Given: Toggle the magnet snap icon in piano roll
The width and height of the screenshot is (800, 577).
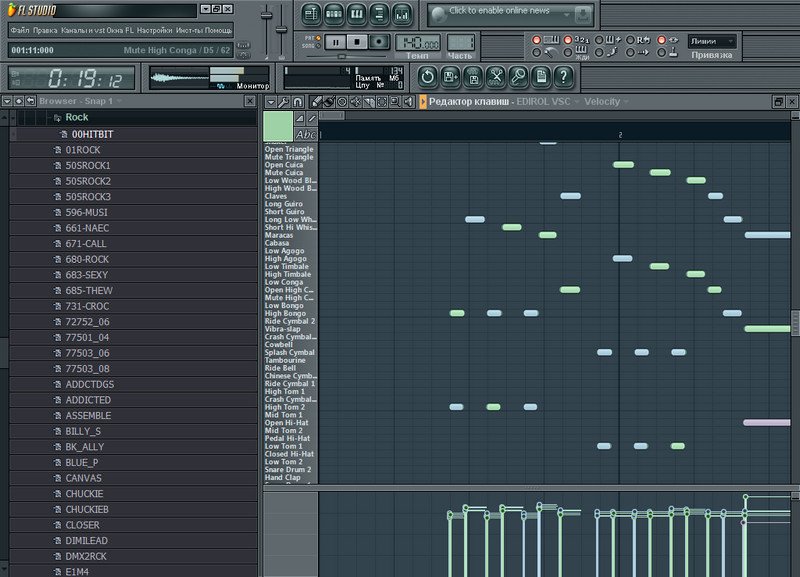Looking at the screenshot, I should click(x=299, y=102).
